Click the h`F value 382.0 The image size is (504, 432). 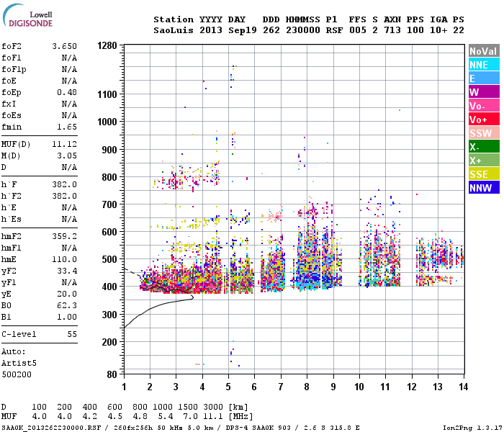[x=65, y=184]
